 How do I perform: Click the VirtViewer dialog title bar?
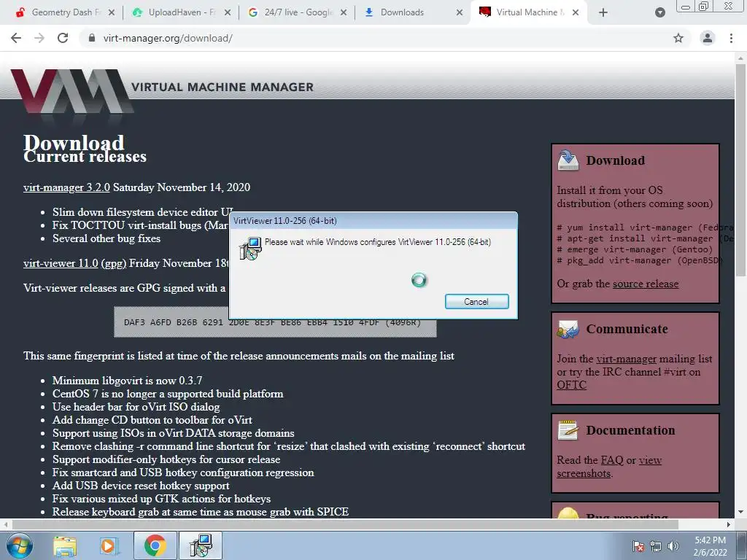(x=373, y=220)
